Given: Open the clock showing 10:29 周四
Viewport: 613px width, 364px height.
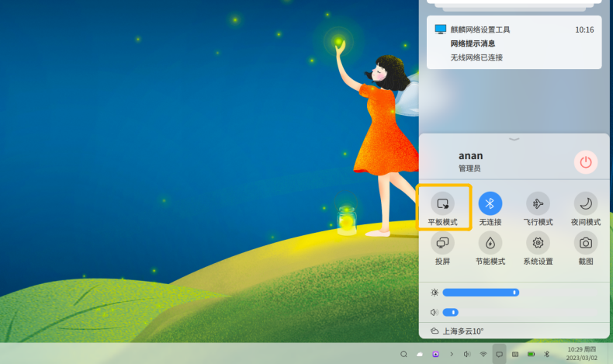Looking at the screenshot, I should pyautogui.click(x=582, y=353).
